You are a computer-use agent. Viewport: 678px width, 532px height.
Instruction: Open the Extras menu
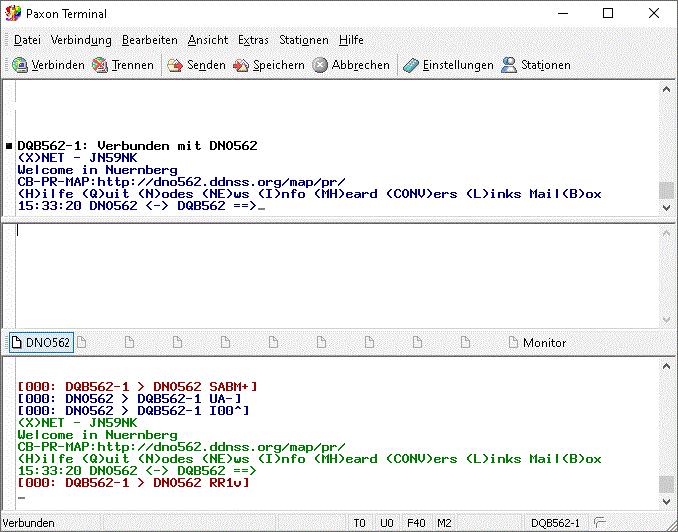click(x=253, y=40)
